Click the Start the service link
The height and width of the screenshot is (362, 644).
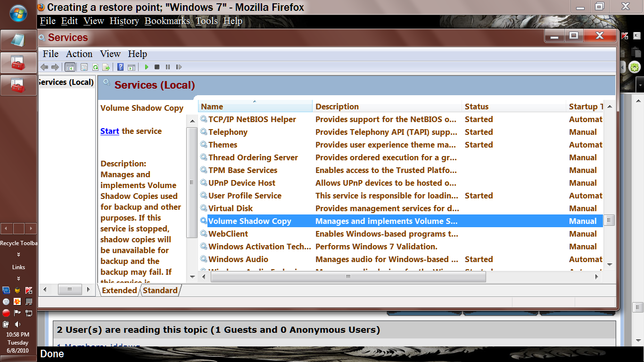point(110,131)
